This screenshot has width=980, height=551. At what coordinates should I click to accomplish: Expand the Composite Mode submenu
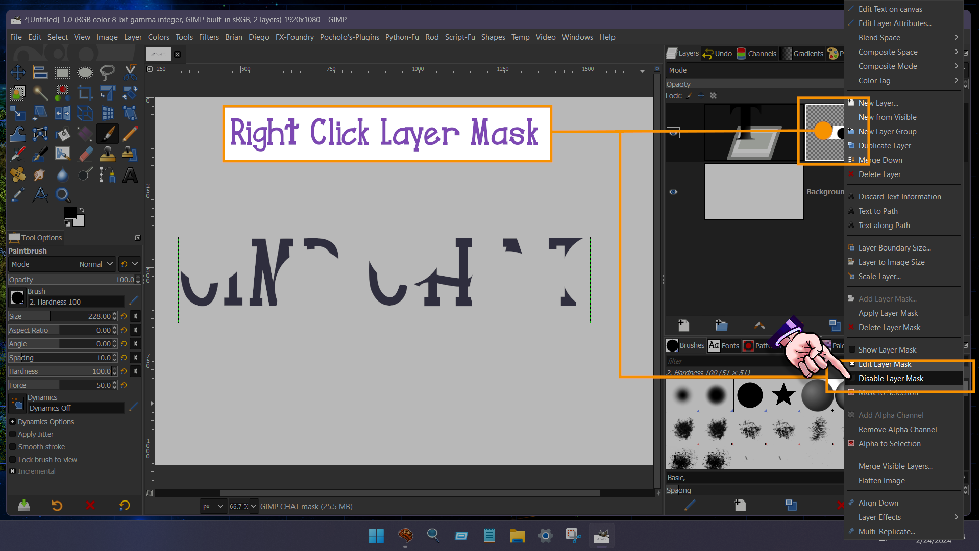(x=904, y=66)
